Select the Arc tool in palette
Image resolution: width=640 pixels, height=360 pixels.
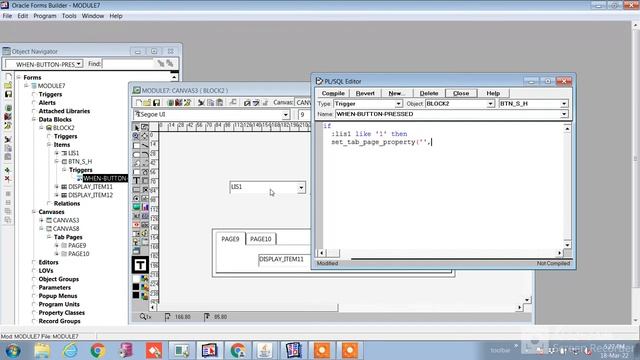tap(145, 154)
